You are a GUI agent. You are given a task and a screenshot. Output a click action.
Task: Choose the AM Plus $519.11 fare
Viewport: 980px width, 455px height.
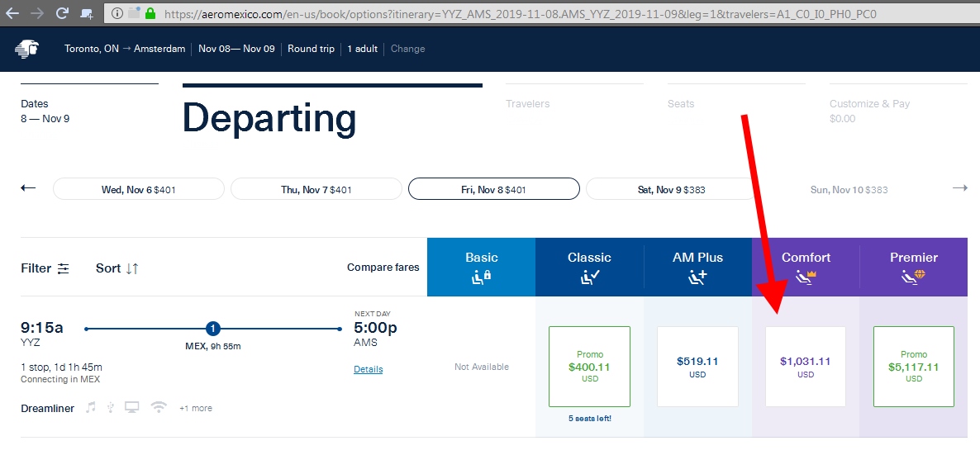697,367
